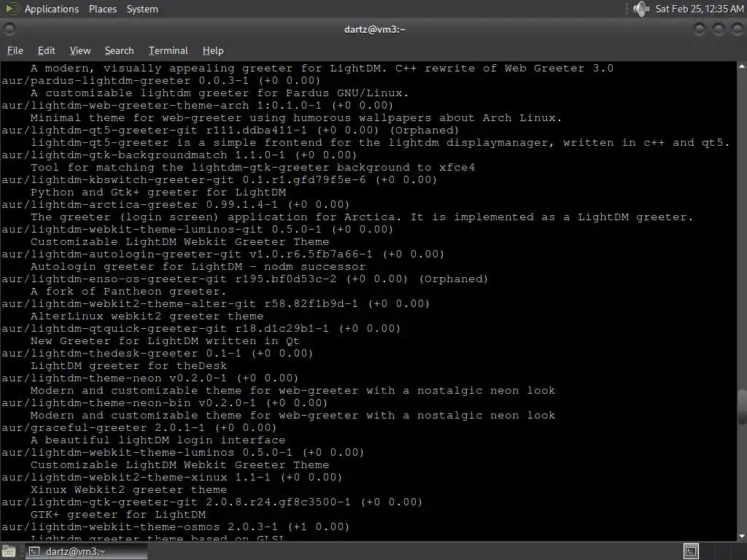747x560 pixels.
Task: Click the text aur/lightdm-theme-neon-bin
Action: click(x=96, y=402)
